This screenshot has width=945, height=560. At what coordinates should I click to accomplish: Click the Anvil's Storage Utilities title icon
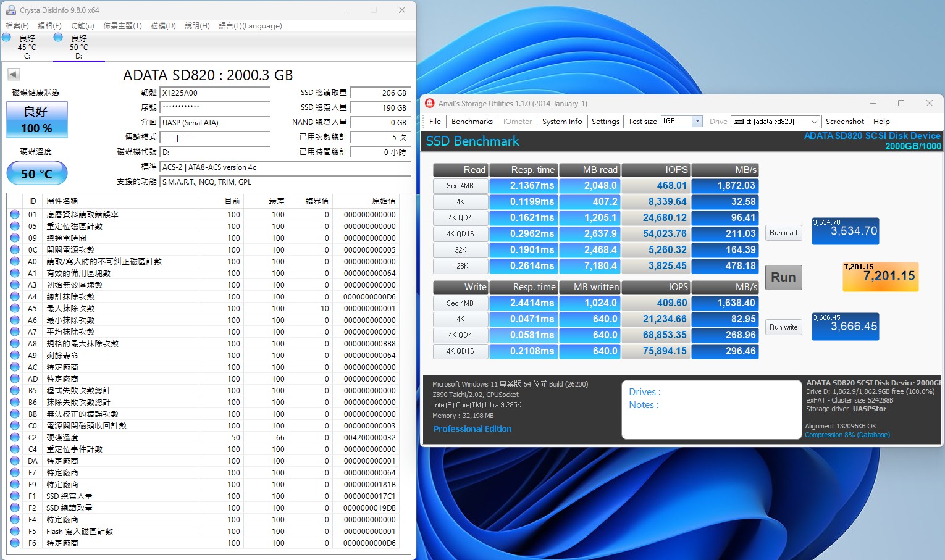click(x=430, y=103)
